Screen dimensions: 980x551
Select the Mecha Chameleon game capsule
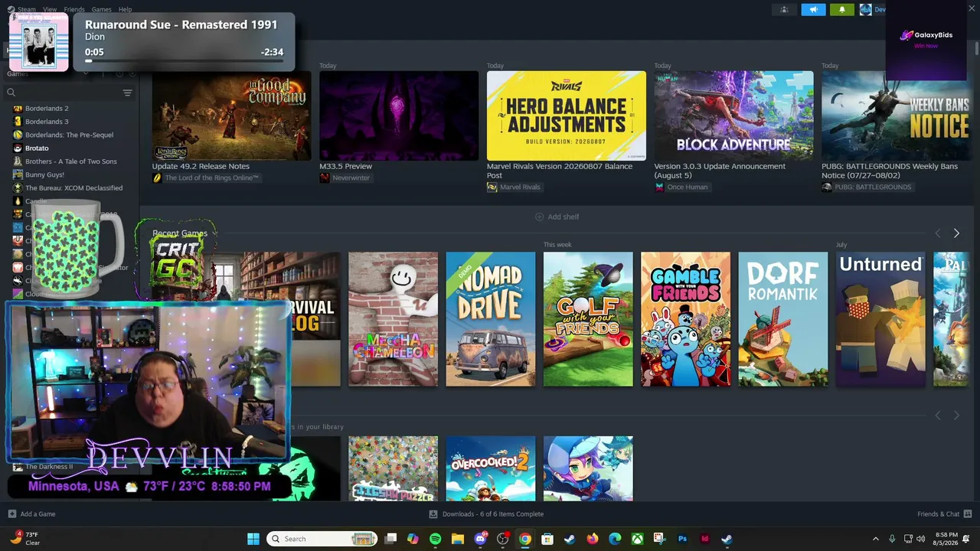(393, 319)
